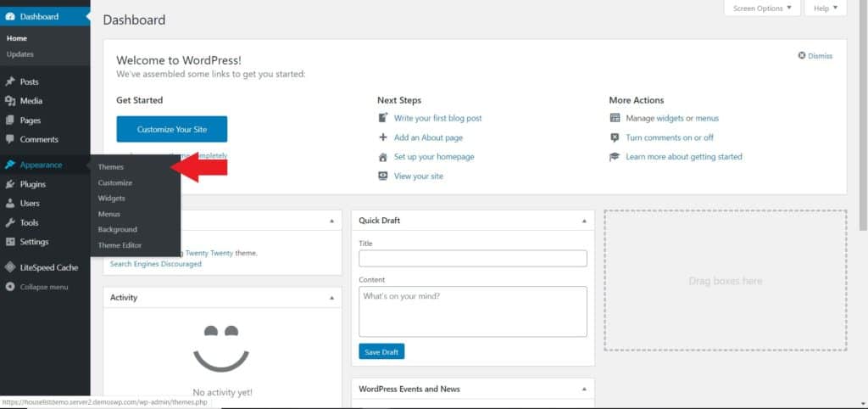Click the Save Draft button
Image resolution: width=868 pixels, height=409 pixels.
(381, 351)
